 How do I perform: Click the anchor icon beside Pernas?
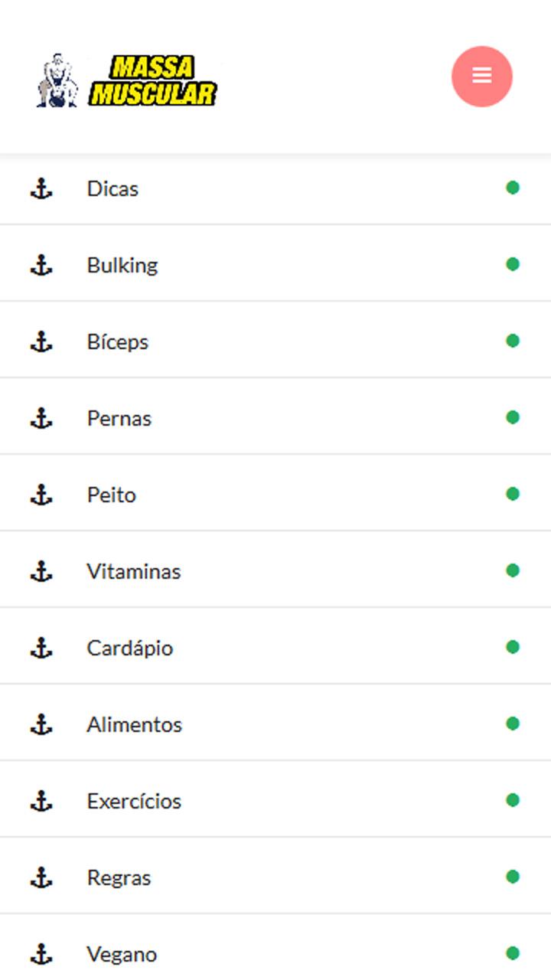41,419
